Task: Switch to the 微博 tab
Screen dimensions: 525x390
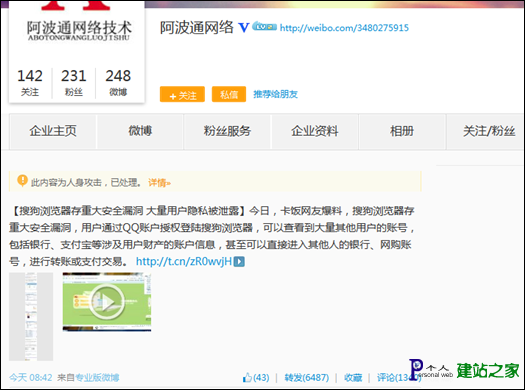Action: (140, 131)
